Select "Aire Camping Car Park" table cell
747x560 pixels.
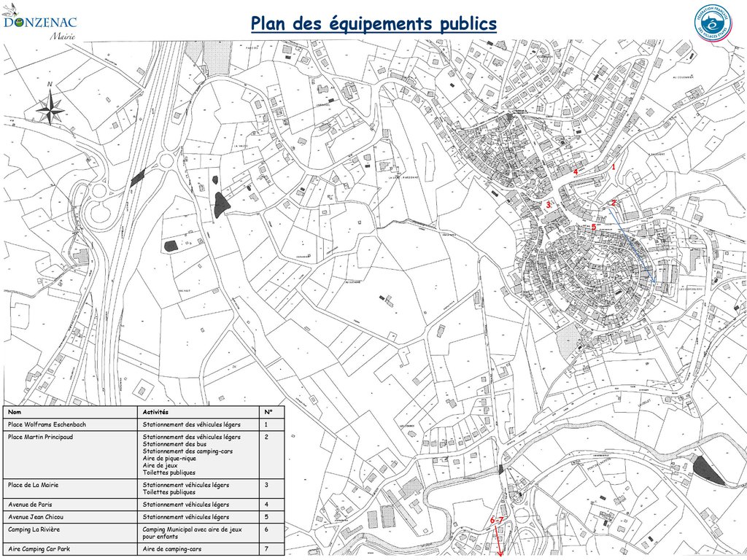point(70,548)
